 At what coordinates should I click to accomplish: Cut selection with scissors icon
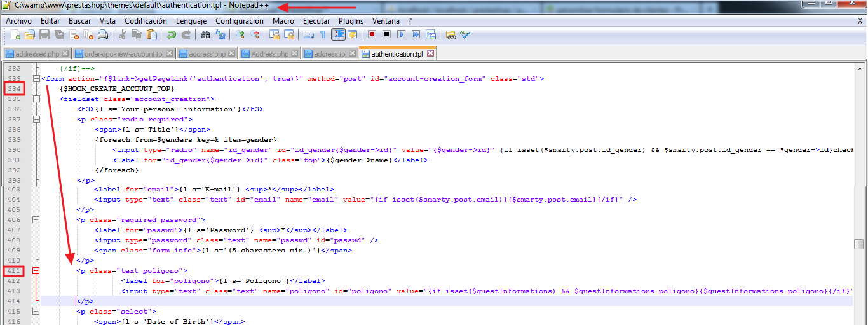[x=123, y=34]
